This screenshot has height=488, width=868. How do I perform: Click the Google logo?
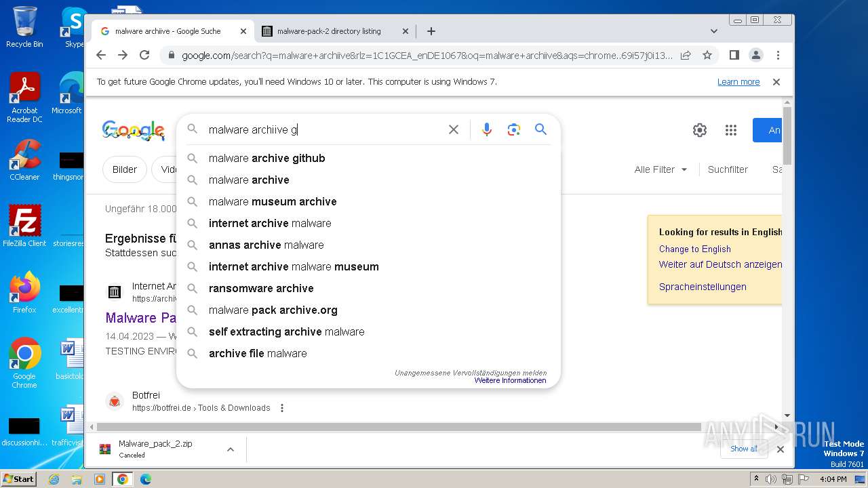134,130
